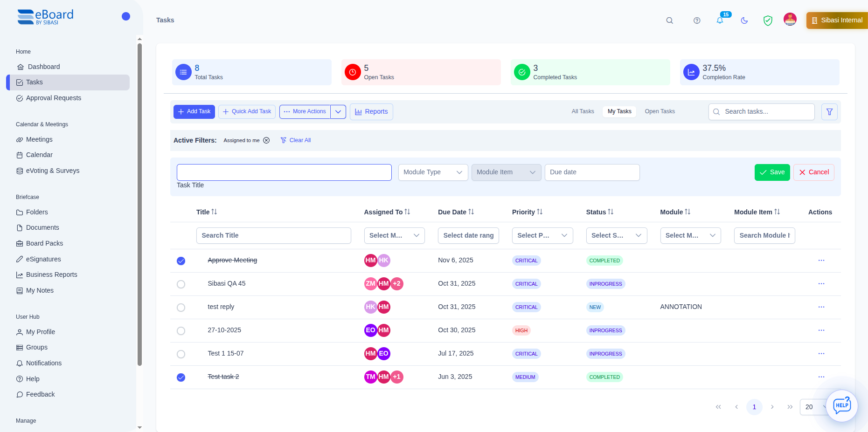Click the Task Title input field

click(284, 172)
